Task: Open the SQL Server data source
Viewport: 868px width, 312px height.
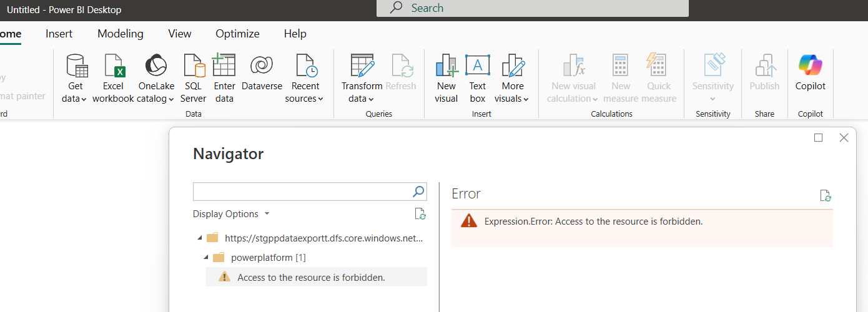Action: [194, 66]
